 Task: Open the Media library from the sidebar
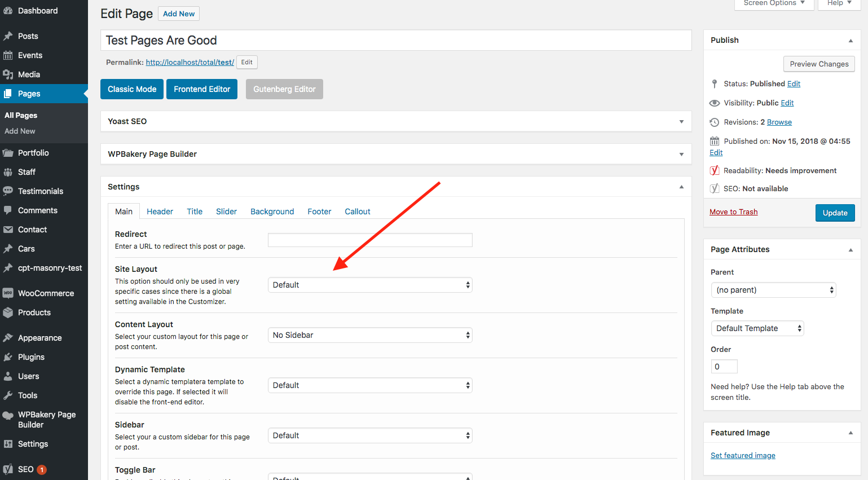pyautogui.click(x=11, y=74)
